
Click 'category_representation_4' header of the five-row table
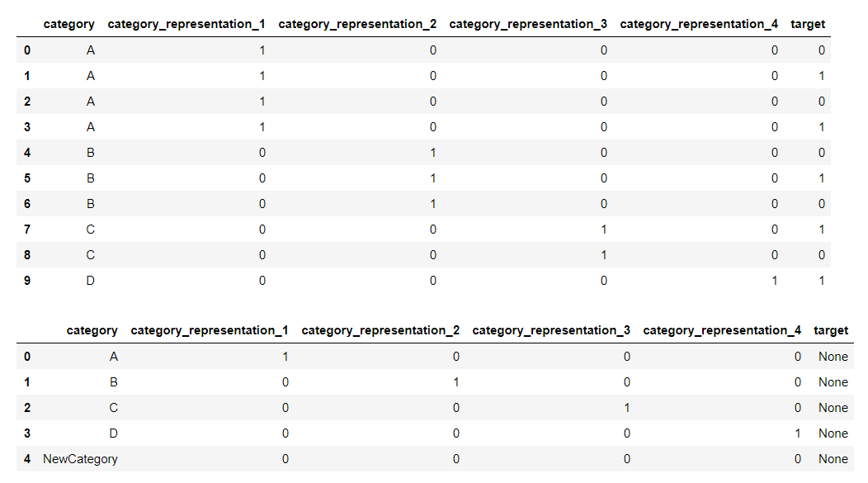[x=723, y=331]
